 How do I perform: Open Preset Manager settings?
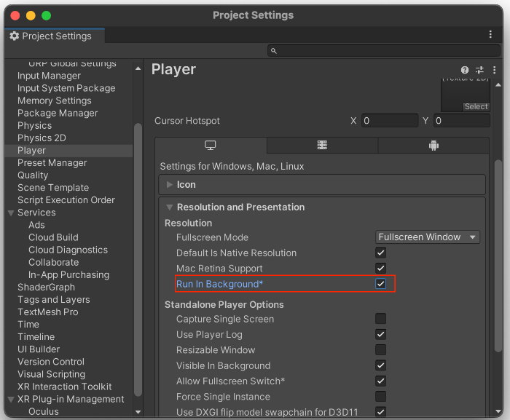(52, 163)
